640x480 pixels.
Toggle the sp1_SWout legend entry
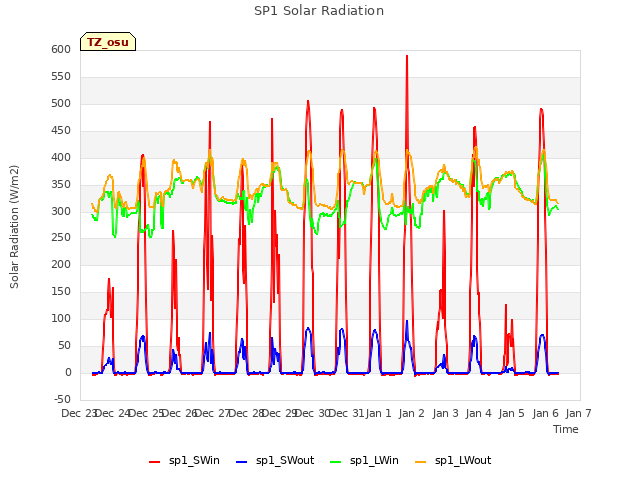(275, 460)
